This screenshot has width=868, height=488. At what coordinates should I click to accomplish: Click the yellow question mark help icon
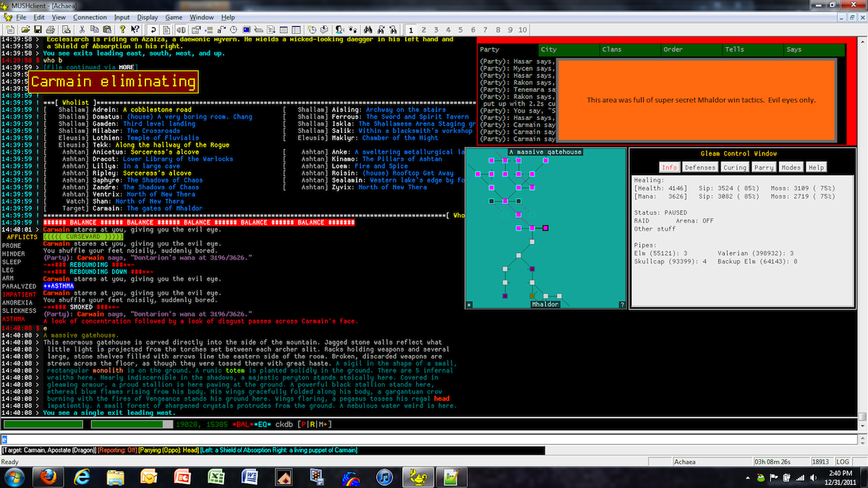[122, 30]
